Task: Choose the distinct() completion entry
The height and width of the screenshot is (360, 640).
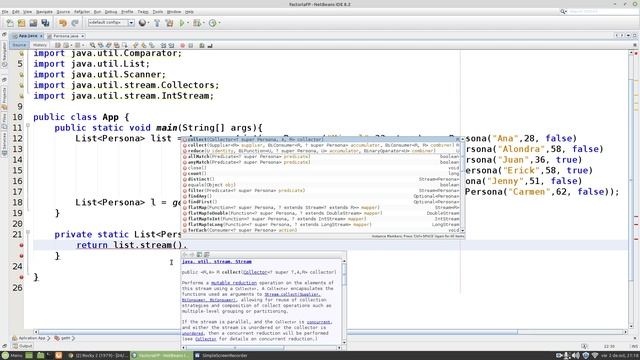Action: pyautogui.click(x=321, y=179)
